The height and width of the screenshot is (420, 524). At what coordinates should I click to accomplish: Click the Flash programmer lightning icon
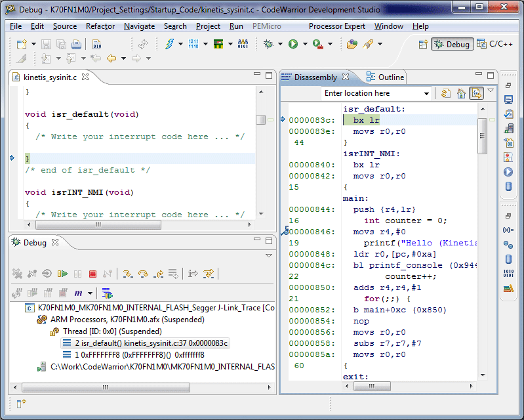click(169, 44)
